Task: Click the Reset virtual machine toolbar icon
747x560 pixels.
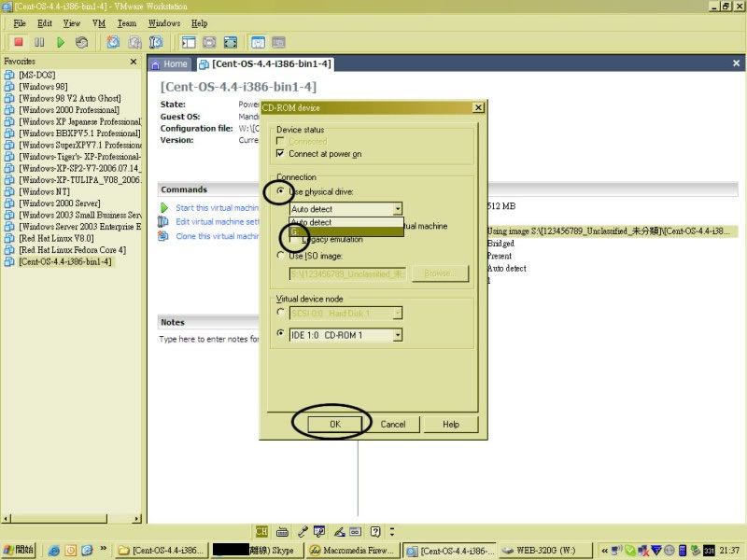Action: (x=81, y=42)
